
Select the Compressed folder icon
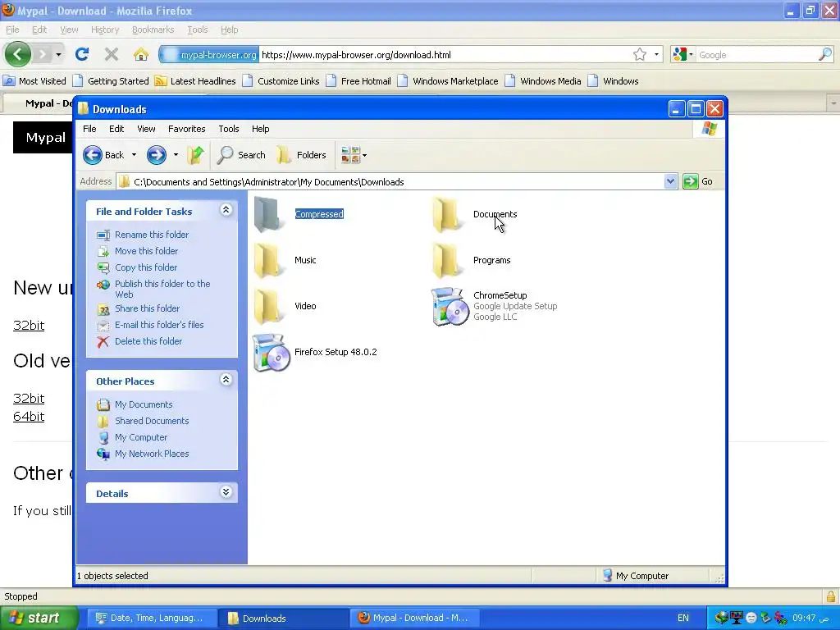267,214
